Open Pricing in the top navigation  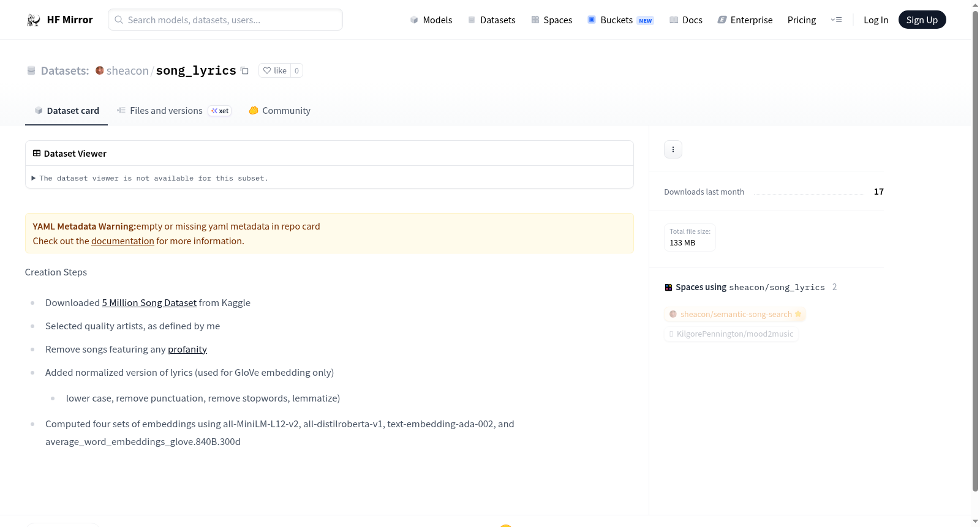[x=802, y=20]
